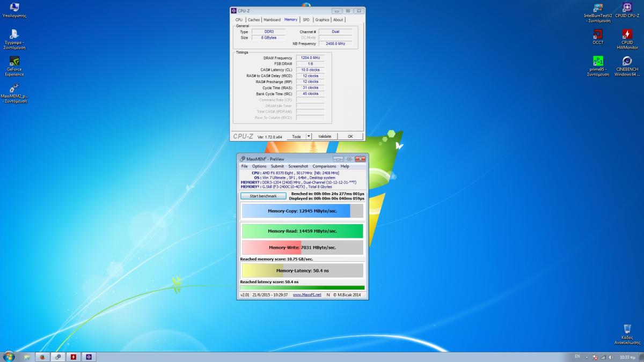Expand the CPU-Z Tools dropdown arrow

309,136
